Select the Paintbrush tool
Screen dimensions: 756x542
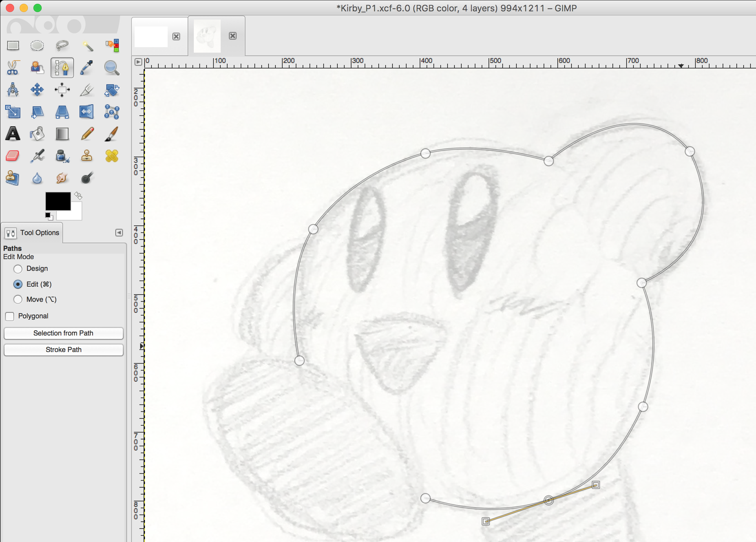tap(112, 134)
